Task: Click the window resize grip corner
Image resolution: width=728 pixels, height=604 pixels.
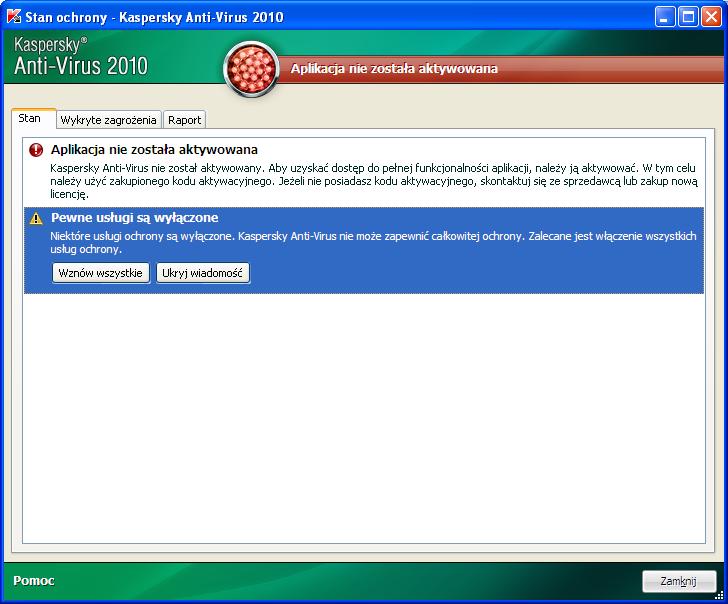Action: pyautogui.click(x=721, y=595)
